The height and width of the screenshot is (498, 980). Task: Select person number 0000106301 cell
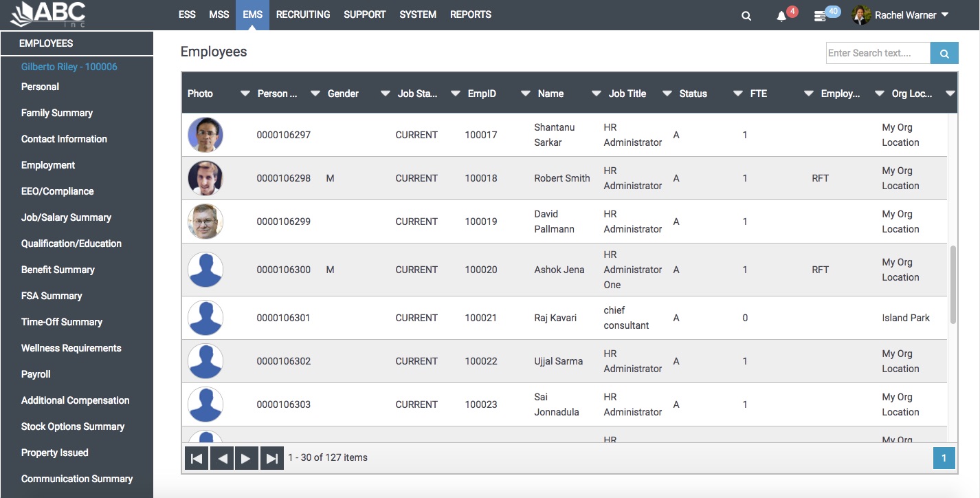coord(284,318)
